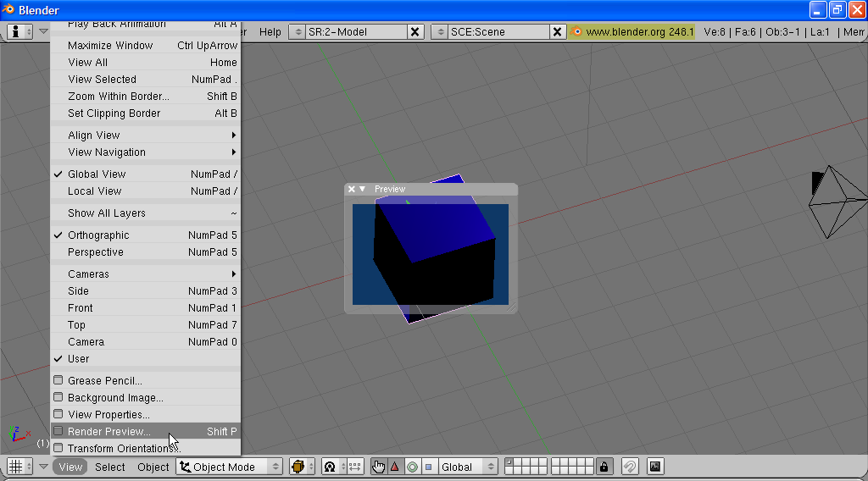
Task: Choose Set Clipping Border
Action: [x=146, y=113]
